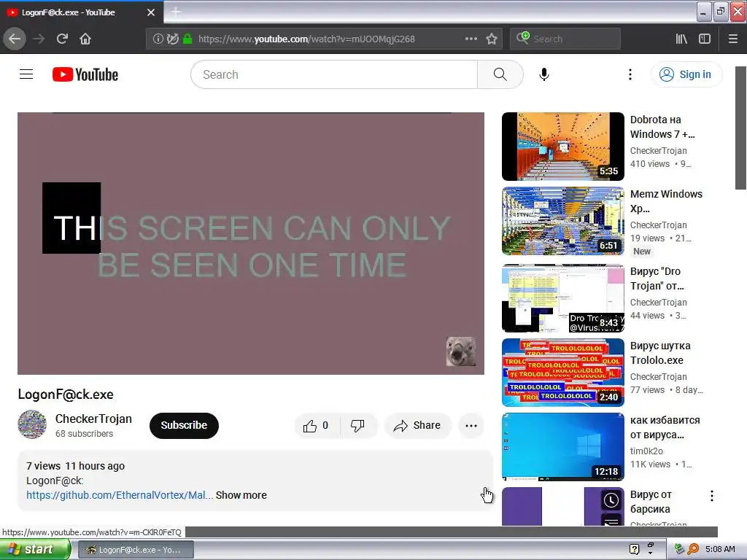
Task: Open the Вирус шутка Trololo.exe title
Action: pyautogui.click(x=659, y=353)
